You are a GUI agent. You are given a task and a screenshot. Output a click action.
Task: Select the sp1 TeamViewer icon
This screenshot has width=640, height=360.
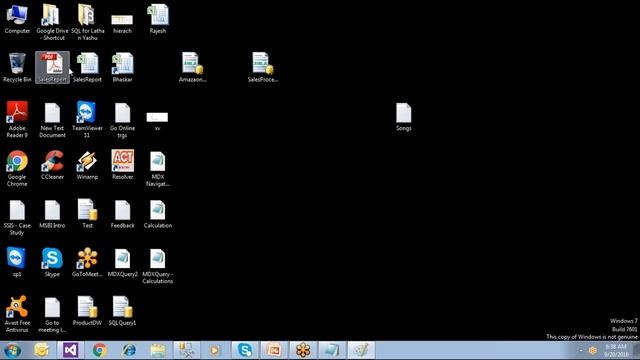pyautogui.click(x=17, y=262)
